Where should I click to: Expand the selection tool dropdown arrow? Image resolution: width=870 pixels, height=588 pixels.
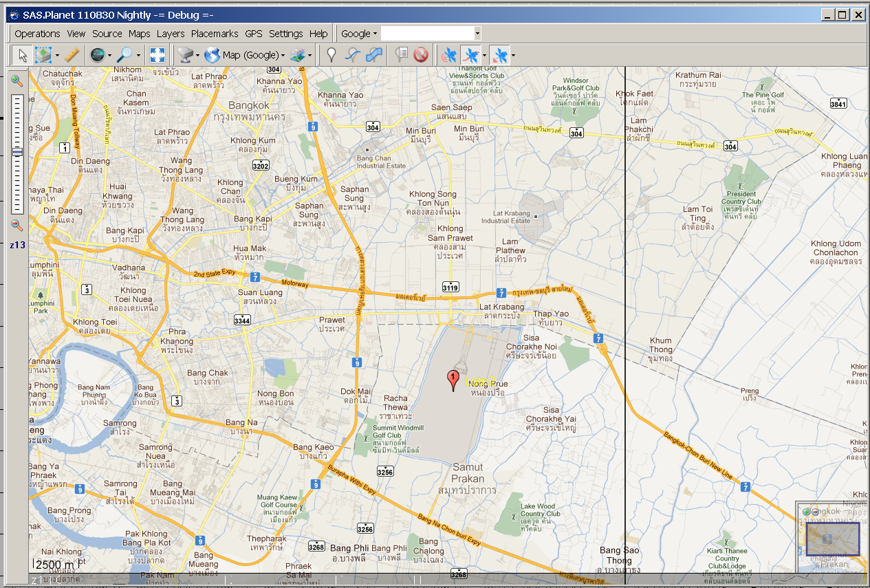[x=57, y=55]
